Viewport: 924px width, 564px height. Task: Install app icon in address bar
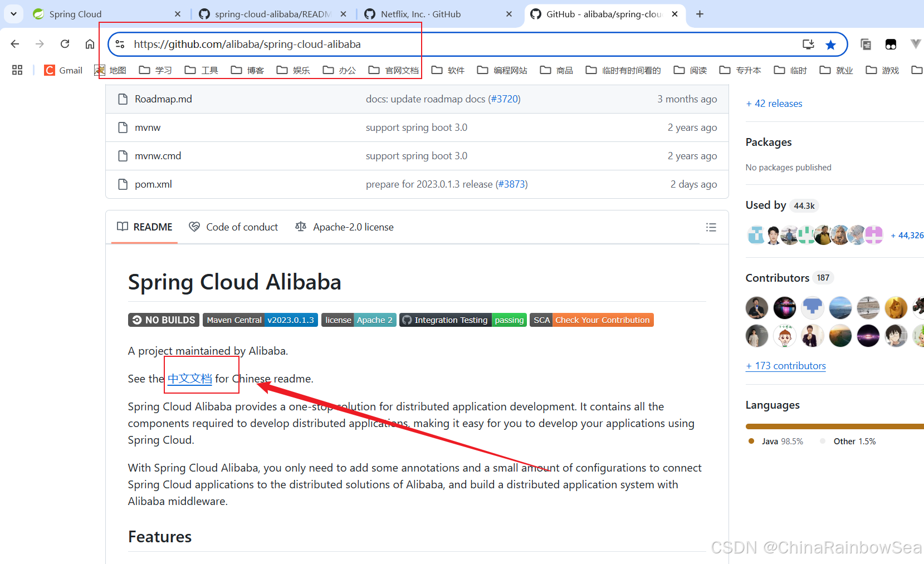pyautogui.click(x=808, y=44)
